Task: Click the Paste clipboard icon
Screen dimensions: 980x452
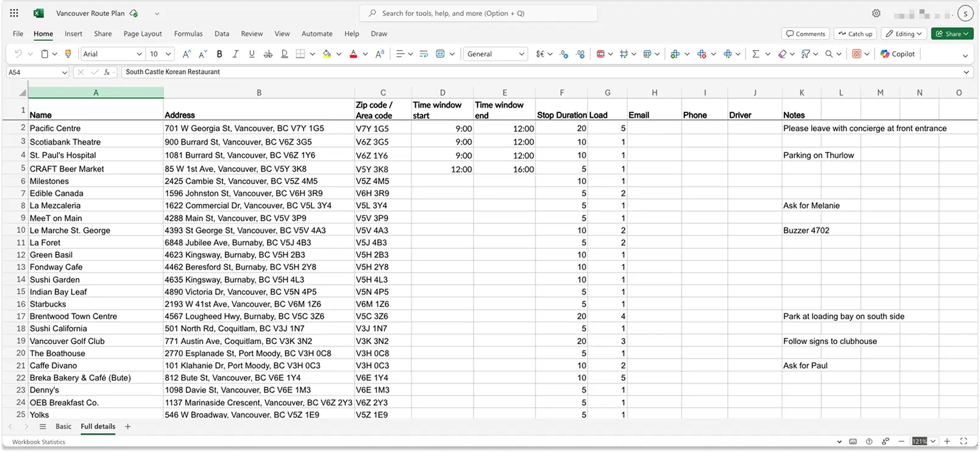Action: (44, 54)
